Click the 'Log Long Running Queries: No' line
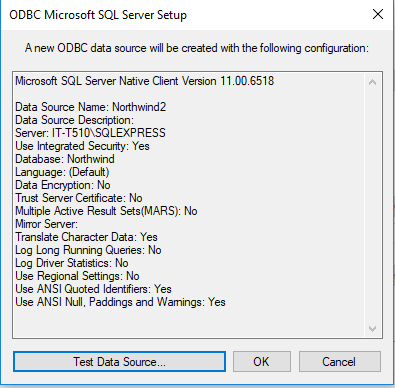Screen dimensions: 395x388 [88, 250]
